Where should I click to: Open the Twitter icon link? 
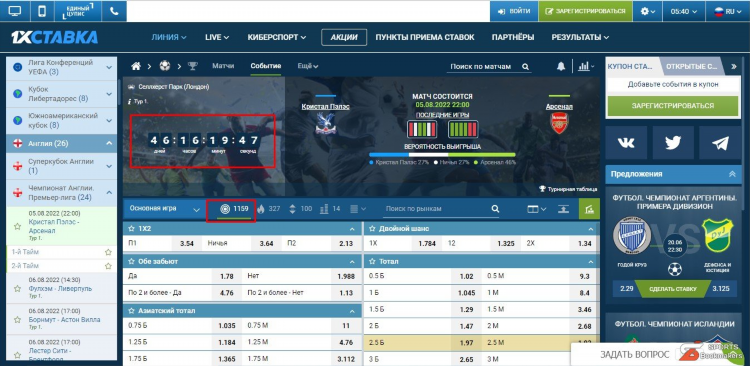tap(673, 143)
